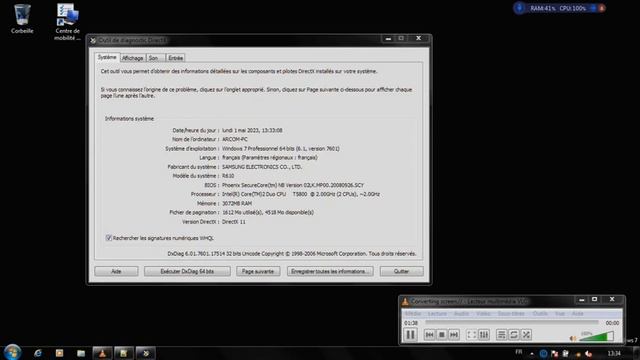Toggle VLC fullscreen mode
The height and width of the screenshot is (360, 640).
(471, 335)
